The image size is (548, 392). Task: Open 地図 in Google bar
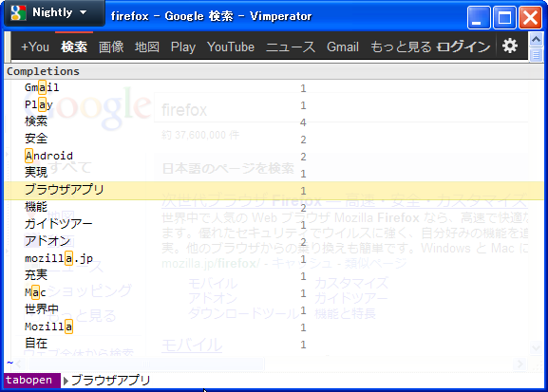[x=147, y=47]
